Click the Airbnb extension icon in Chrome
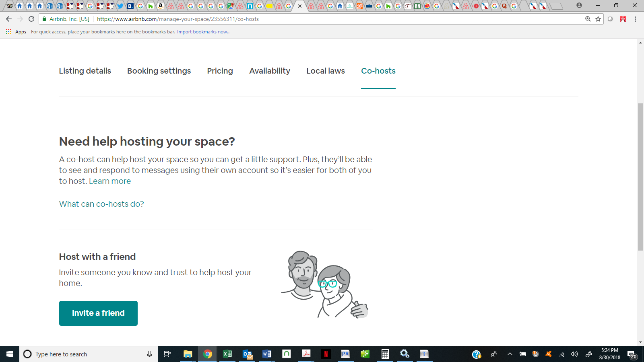The width and height of the screenshot is (644, 362). pos(623,19)
